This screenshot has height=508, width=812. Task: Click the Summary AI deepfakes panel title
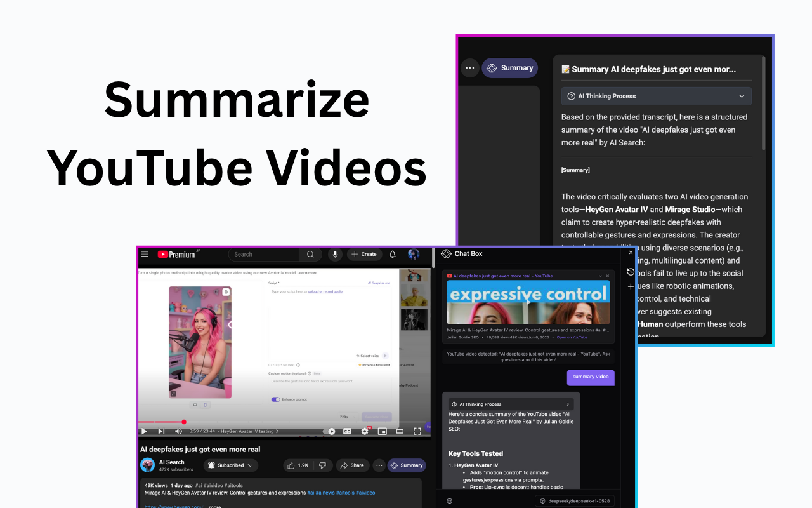click(648, 69)
